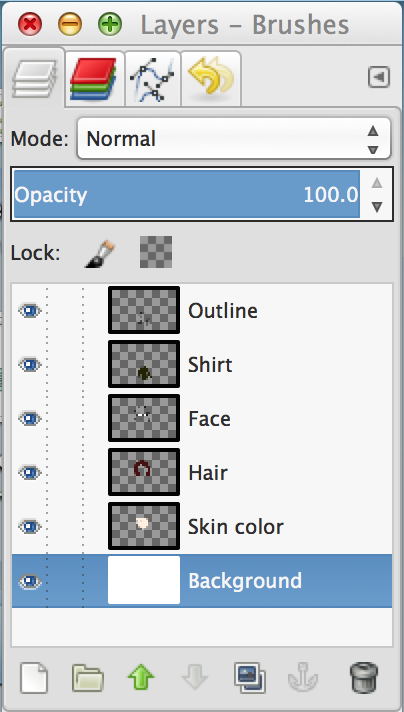Close the Layers - Brushes window
404x712 pixels.
30,24
